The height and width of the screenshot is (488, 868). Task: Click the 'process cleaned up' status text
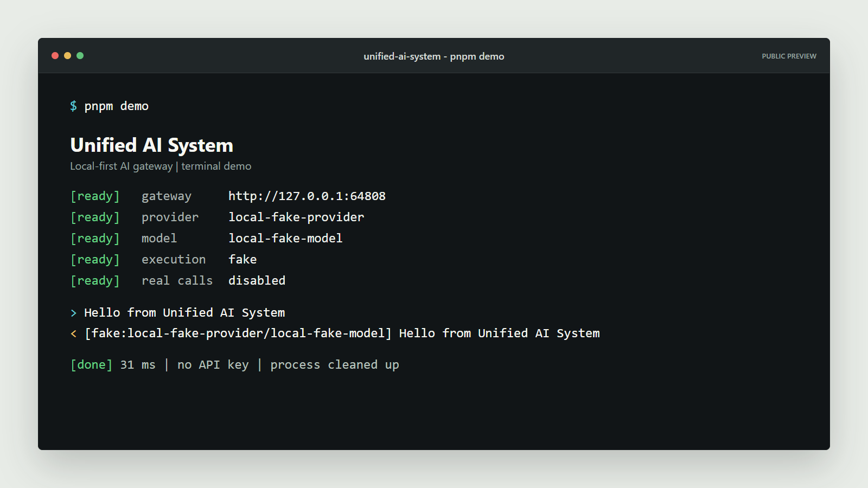coord(335,365)
